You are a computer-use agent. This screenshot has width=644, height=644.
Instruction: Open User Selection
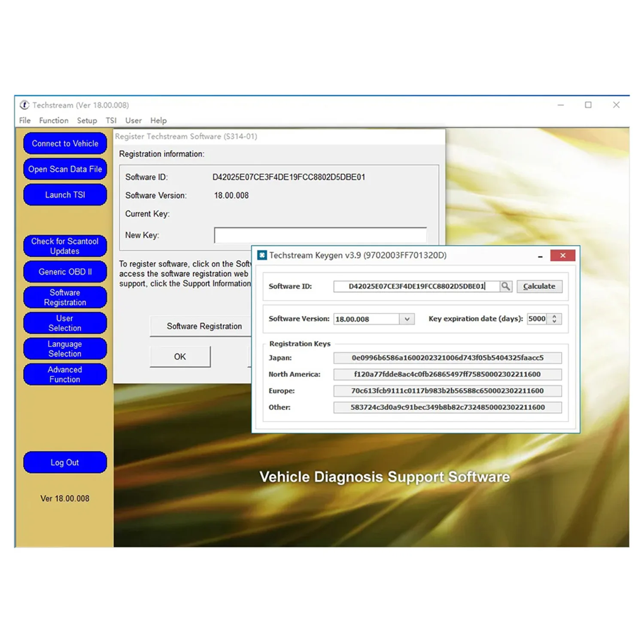click(65, 323)
